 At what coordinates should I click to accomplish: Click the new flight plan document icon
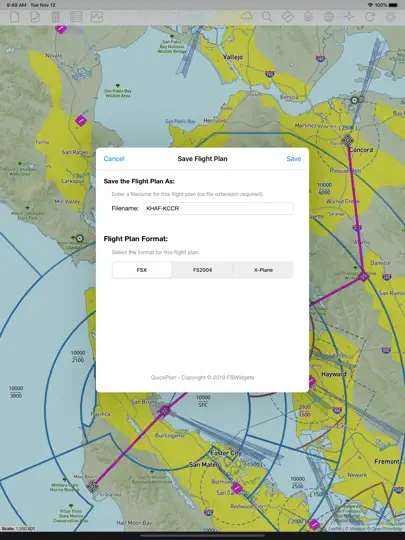(x=14, y=17)
